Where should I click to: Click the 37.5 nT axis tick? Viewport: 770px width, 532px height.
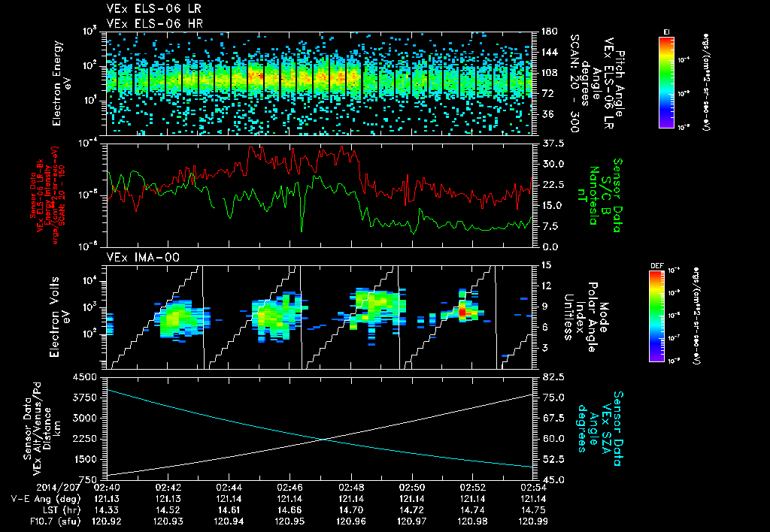pyautogui.click(x=553, y=144)
